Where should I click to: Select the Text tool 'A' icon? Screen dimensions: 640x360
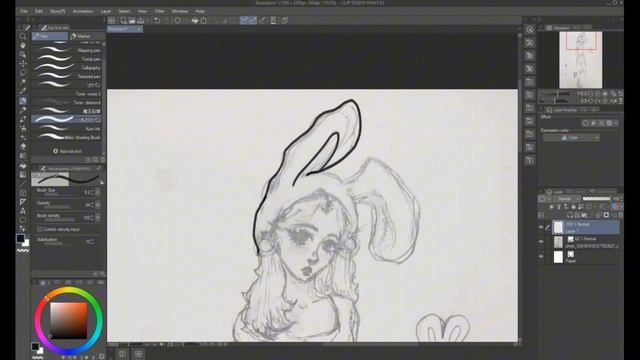point(23,211)
